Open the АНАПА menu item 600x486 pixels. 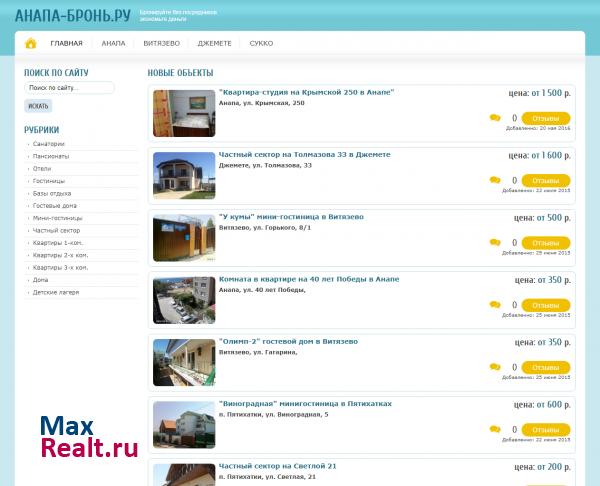pos(113,43)
